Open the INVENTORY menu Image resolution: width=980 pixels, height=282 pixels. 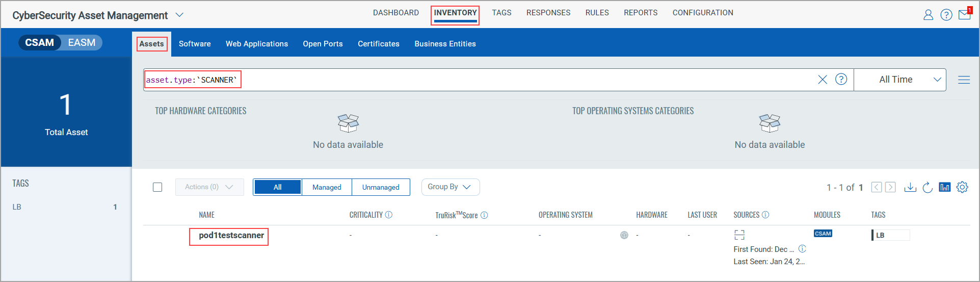click(455, 13)
